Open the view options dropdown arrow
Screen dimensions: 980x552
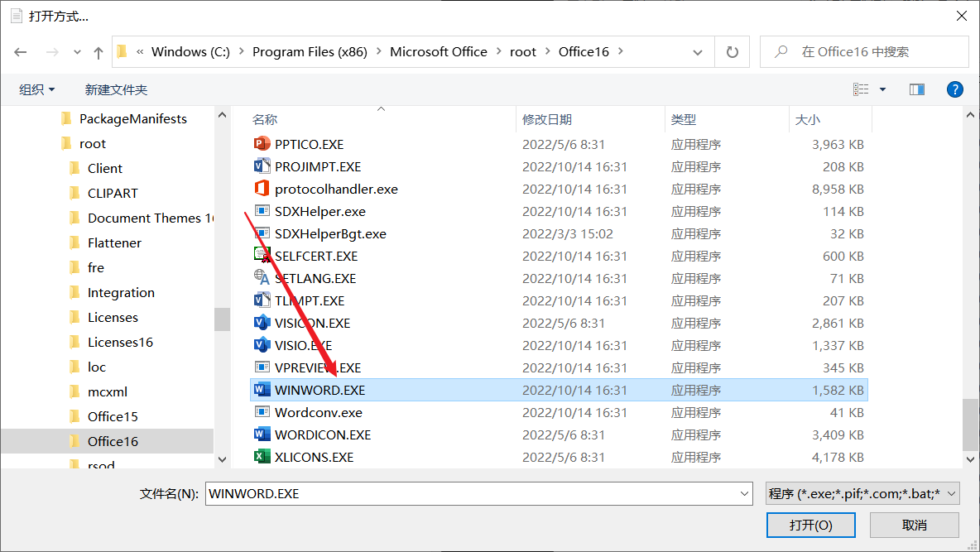(882, 89)
